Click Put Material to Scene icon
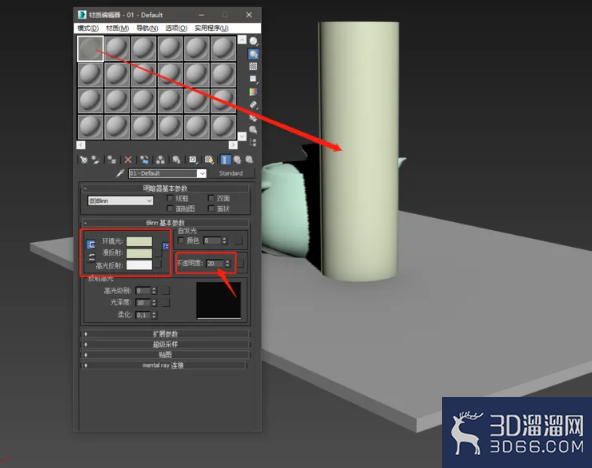Viewport: 592px width, 468px height. click(x=96, y=160)
